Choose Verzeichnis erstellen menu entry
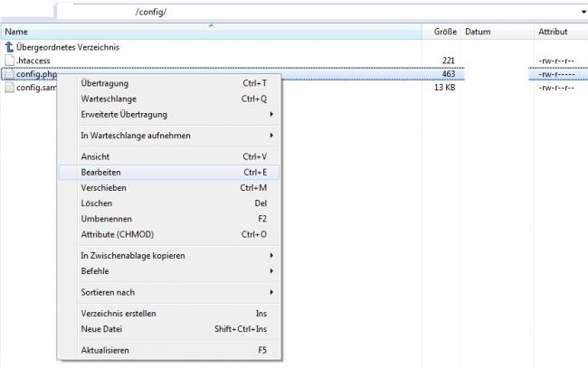The height and width of the screenshot is (368, 588). click(x=169, y=313)
